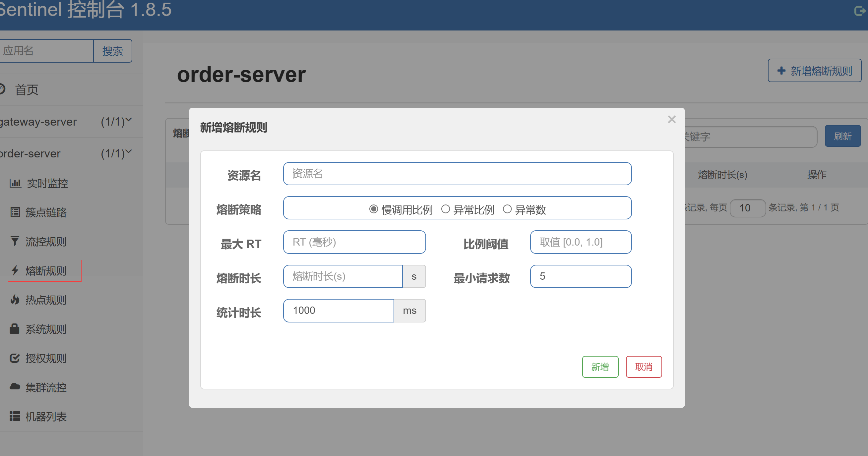
Task: Select the 慢调用比例 radio button
Action: tap(373, 209)
